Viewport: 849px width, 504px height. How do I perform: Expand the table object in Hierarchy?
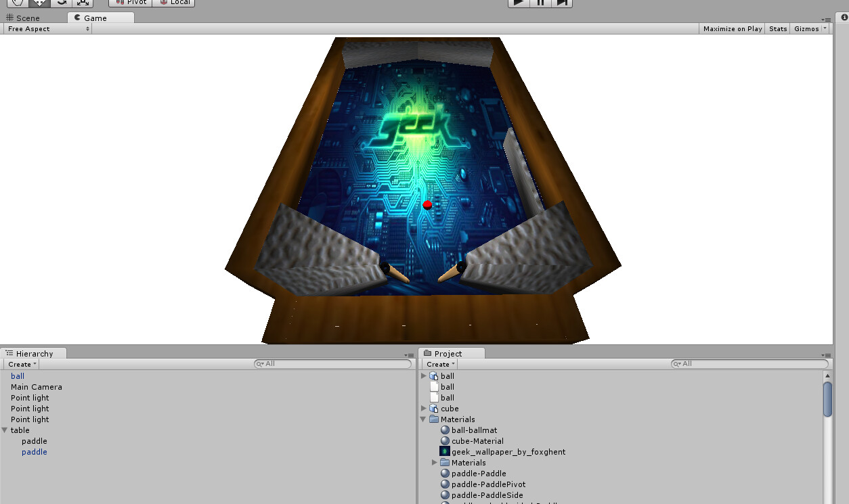(5, 430)
